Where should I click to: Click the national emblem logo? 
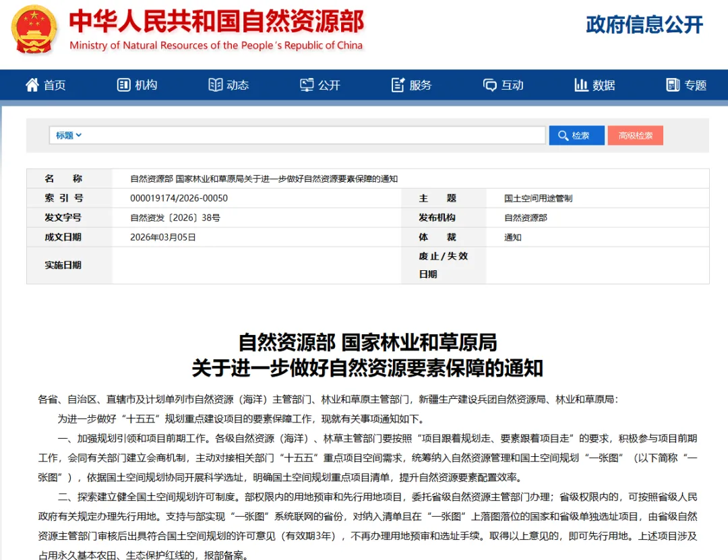[x=34, y=30]
